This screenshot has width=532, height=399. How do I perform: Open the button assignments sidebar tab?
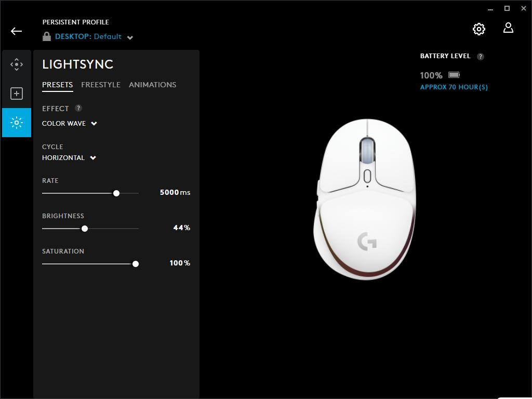17,94
